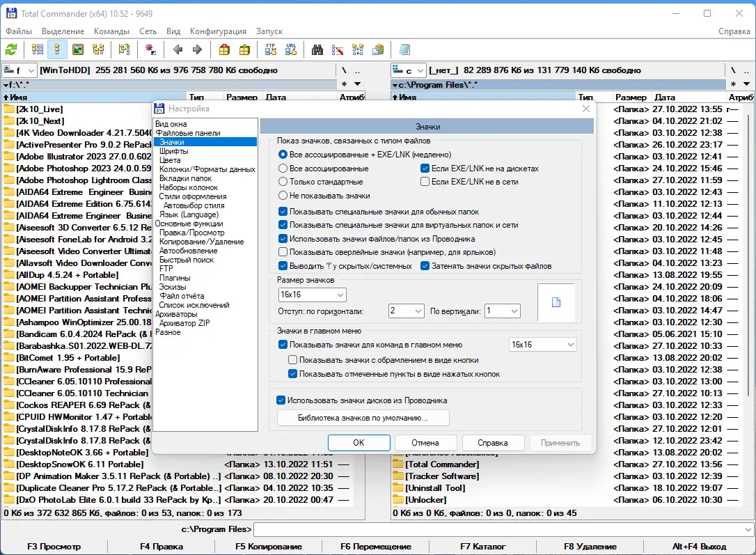The width and height of the screenshot is (756, 555).
Task: Click Отмена button in settings dialog
Action: point(425,443)
